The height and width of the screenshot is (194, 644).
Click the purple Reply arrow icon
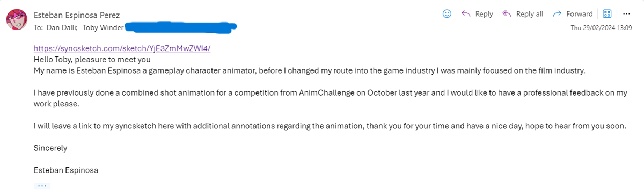466,14
